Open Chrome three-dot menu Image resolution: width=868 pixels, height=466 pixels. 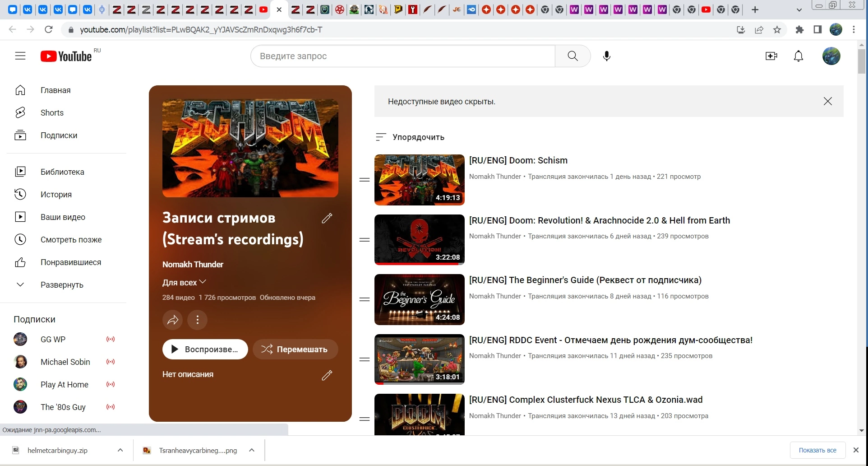(854, 30)
